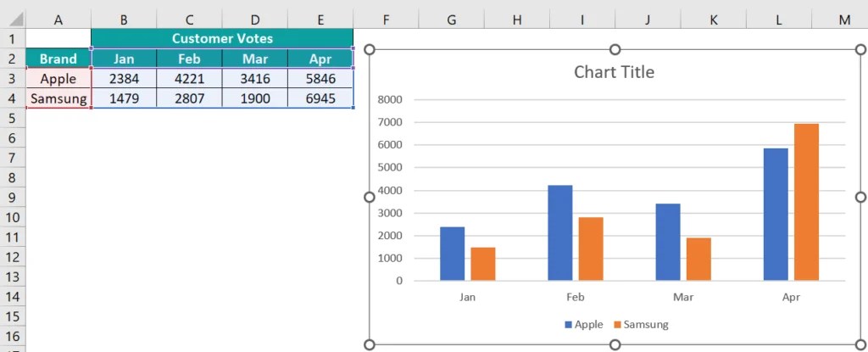Select the Jan column header cell
Viewport: 868px width, 352px height.
[124, 59]
